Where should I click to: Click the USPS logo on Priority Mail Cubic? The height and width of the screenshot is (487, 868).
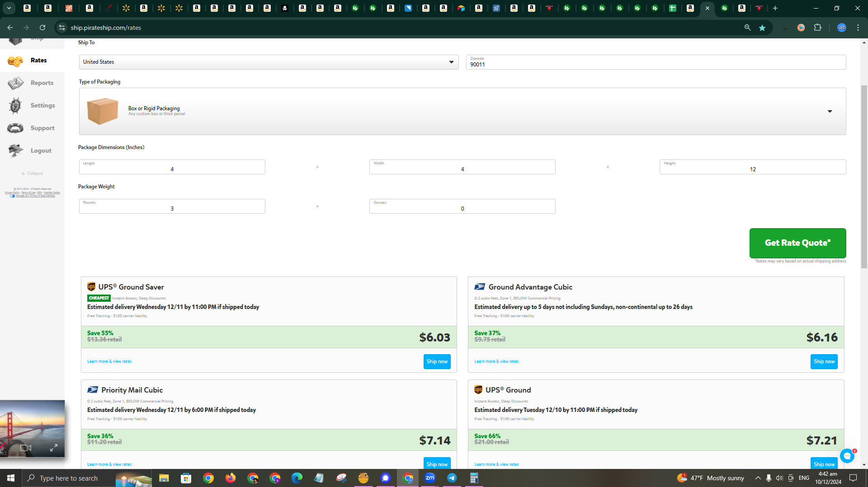coord(93,390)
